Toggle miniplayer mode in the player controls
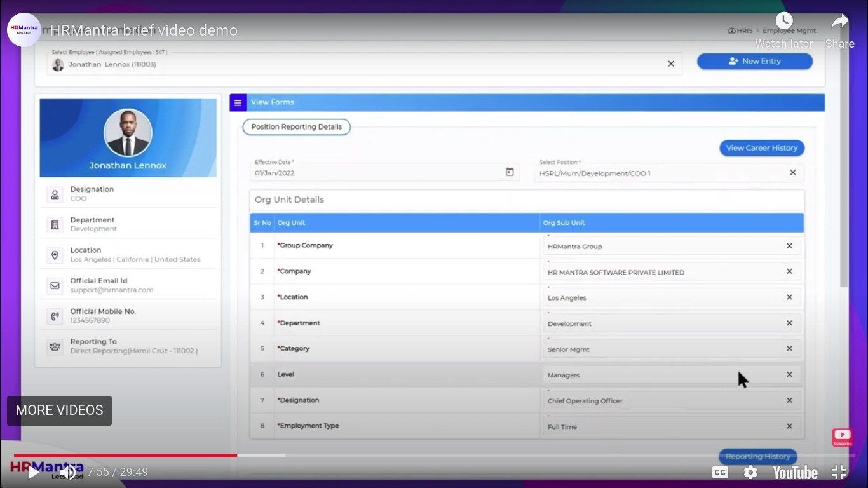This screenshot has width=868, height=488. [838, 472]
